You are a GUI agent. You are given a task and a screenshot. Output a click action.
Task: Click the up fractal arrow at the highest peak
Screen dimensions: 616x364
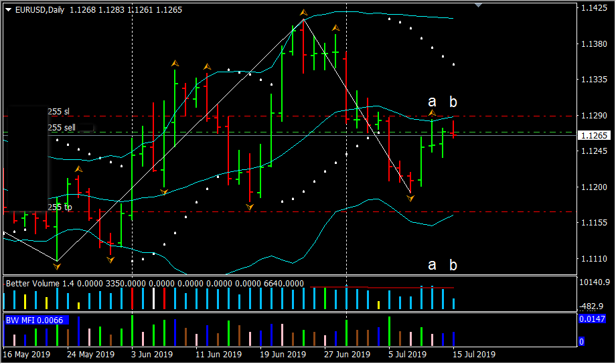[x=303, y=13]
